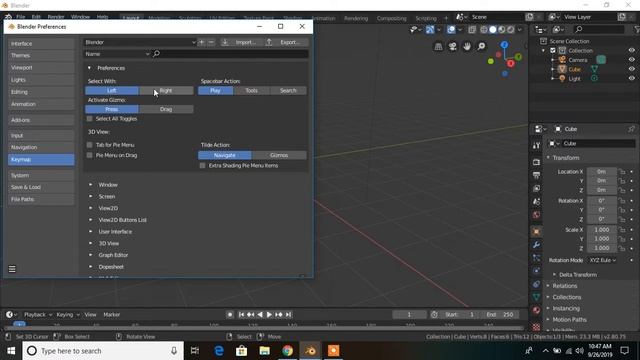Click the keymap search input field

230,54
